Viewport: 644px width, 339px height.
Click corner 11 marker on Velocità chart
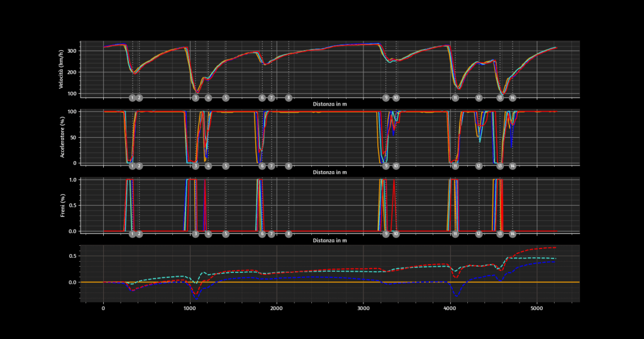(x=455, y=97)
